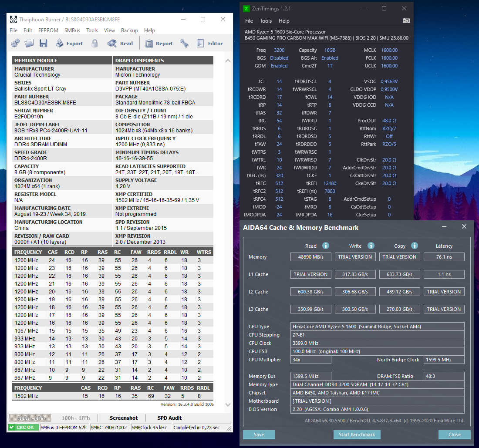Click the XMP certified 1502 MHz timing text
The width and height of the screenshot is (479, 448).
coord(157,200)
